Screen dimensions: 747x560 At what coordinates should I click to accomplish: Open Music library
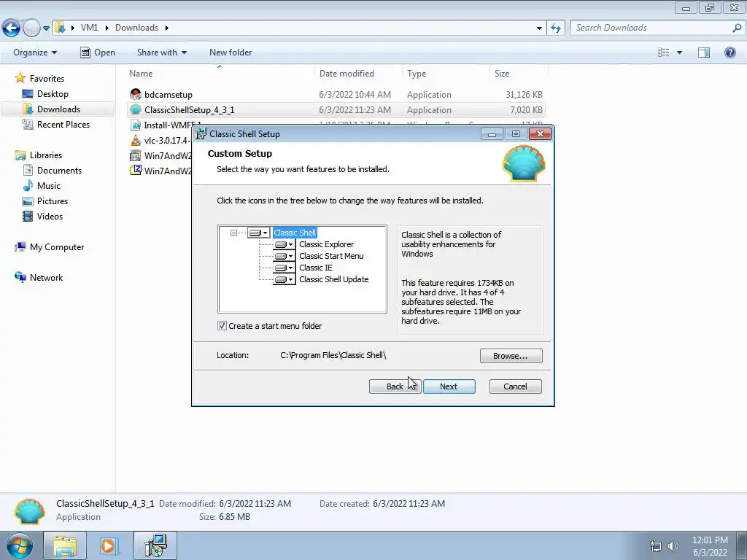click(49, 186)
